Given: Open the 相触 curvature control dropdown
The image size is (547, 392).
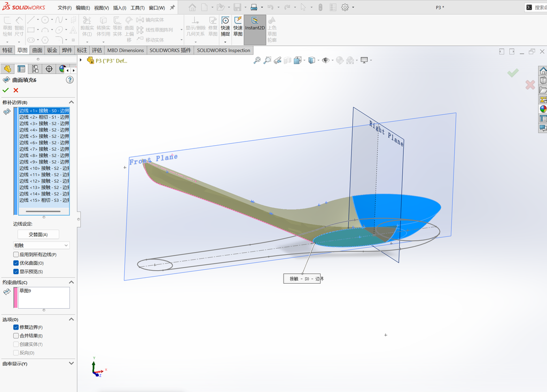Looking at the screenshot, I should click(x=42, y=246).
